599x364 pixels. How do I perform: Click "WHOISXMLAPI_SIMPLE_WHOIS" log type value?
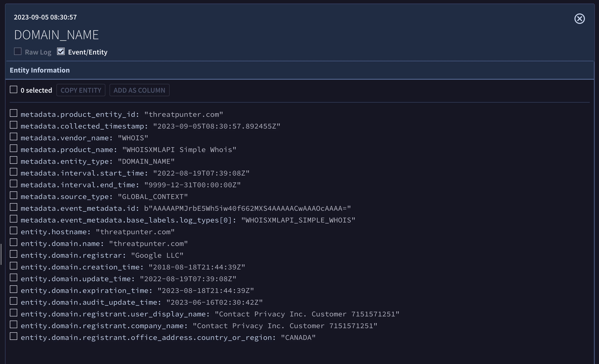click(298, 220)
